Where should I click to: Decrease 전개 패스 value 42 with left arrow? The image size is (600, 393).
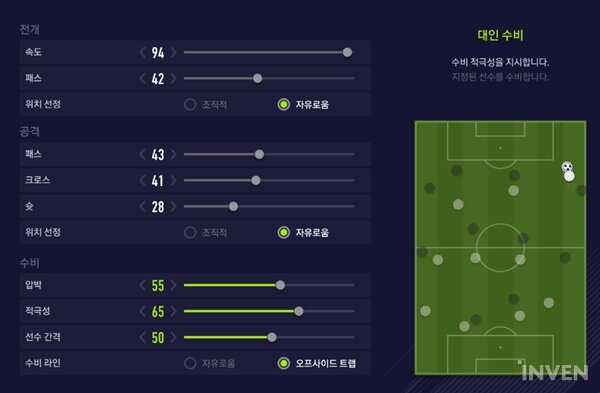(142, 78)
